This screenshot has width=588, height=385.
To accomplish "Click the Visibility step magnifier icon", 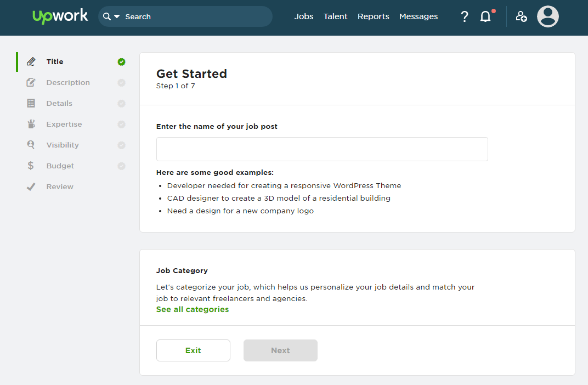I will tap(31, 145).
